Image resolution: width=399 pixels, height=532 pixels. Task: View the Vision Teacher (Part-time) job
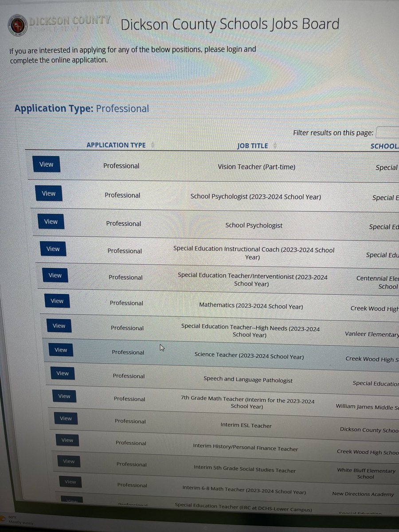click(x=46, y=164)
